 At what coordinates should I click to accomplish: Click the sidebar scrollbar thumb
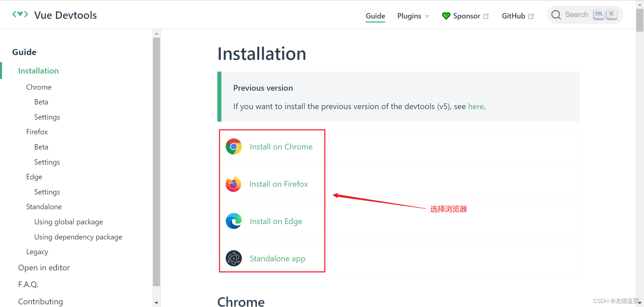[x=156, y=162]
